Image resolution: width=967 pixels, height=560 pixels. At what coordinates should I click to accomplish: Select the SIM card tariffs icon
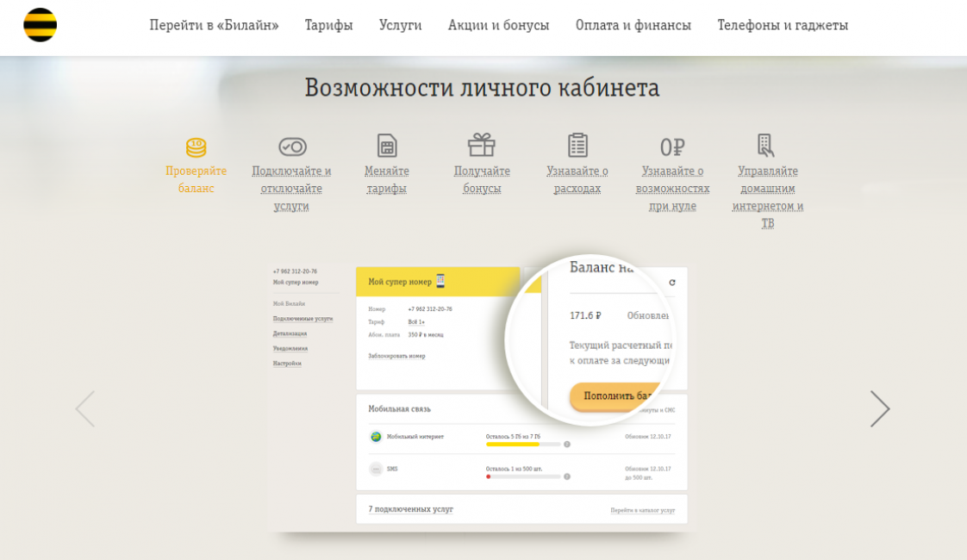point(387,146)
